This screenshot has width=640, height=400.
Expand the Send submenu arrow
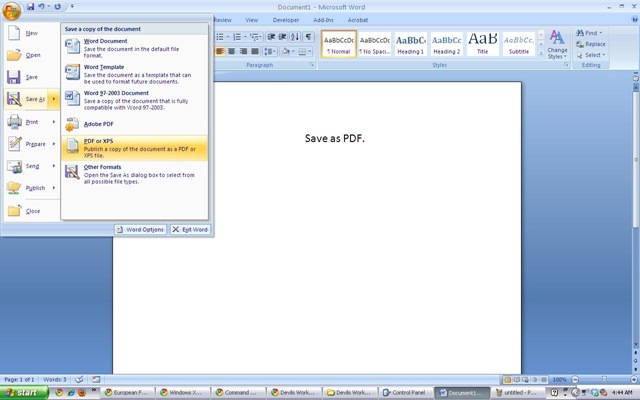pos(53,166)
